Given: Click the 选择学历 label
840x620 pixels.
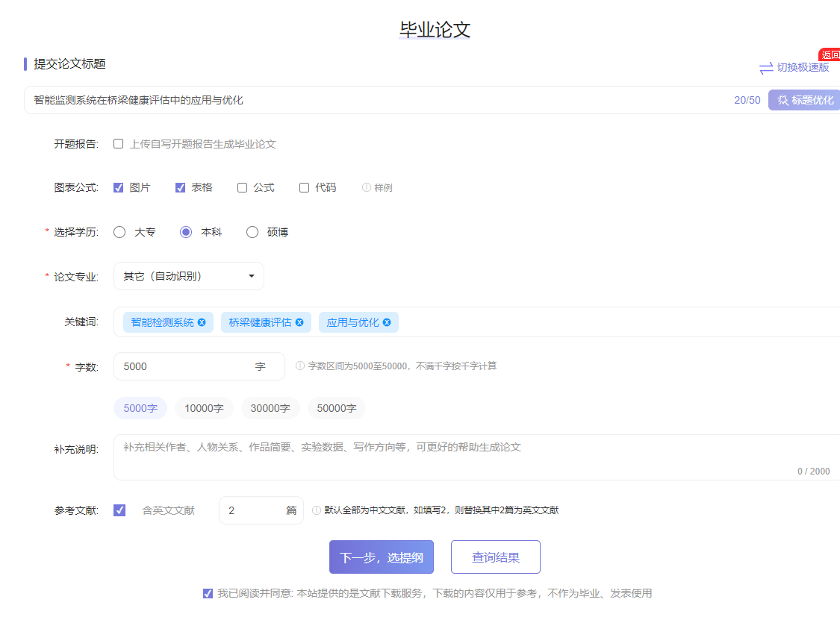Looking at the screenshot, I should (x=76, y=232).
